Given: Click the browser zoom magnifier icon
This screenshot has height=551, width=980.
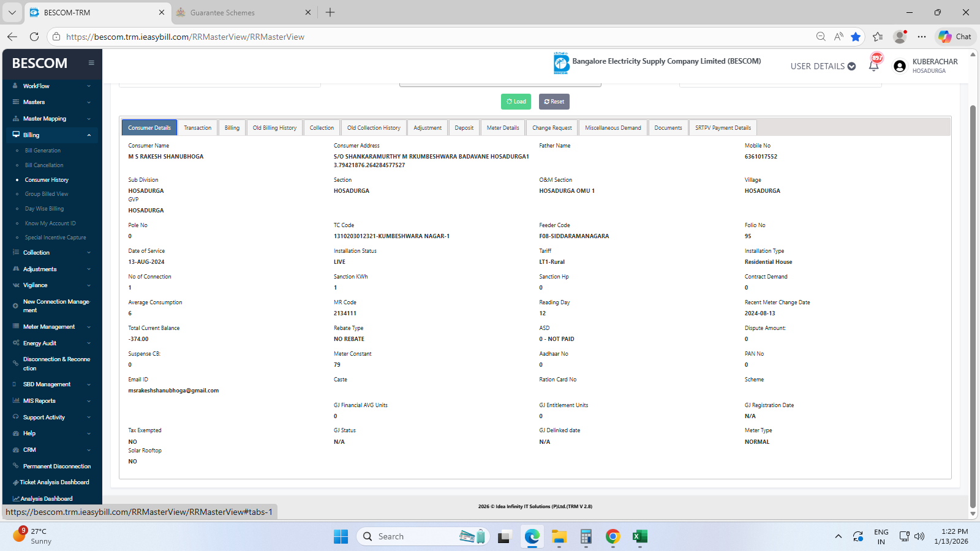Looking at the screenshot, I should pos(821,37).
